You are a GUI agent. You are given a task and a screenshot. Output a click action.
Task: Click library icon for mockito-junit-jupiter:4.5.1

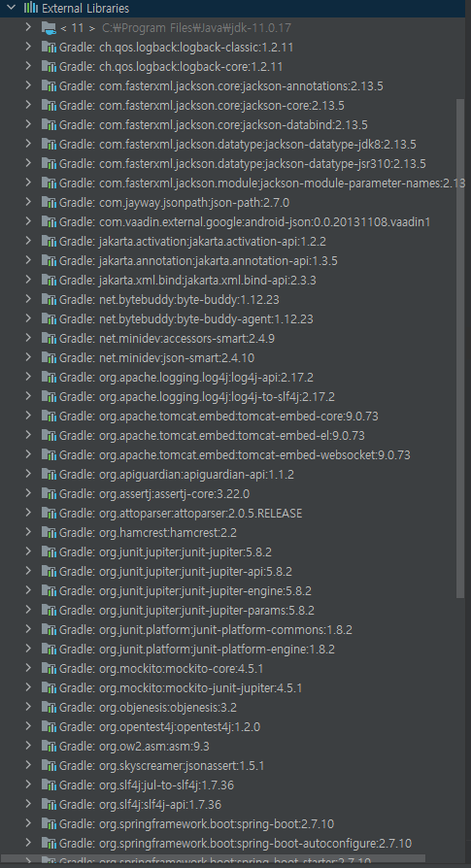pos(50,687)
